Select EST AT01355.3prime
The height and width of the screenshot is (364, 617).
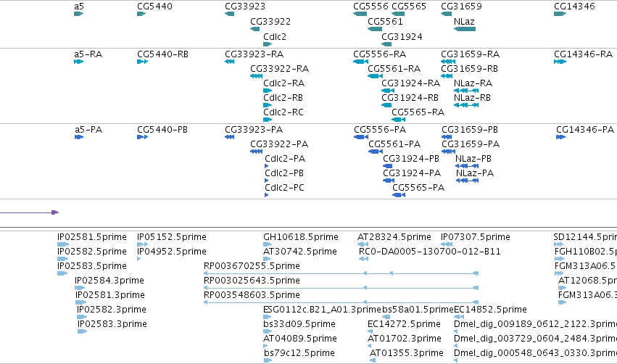click(x=407, y=353)
